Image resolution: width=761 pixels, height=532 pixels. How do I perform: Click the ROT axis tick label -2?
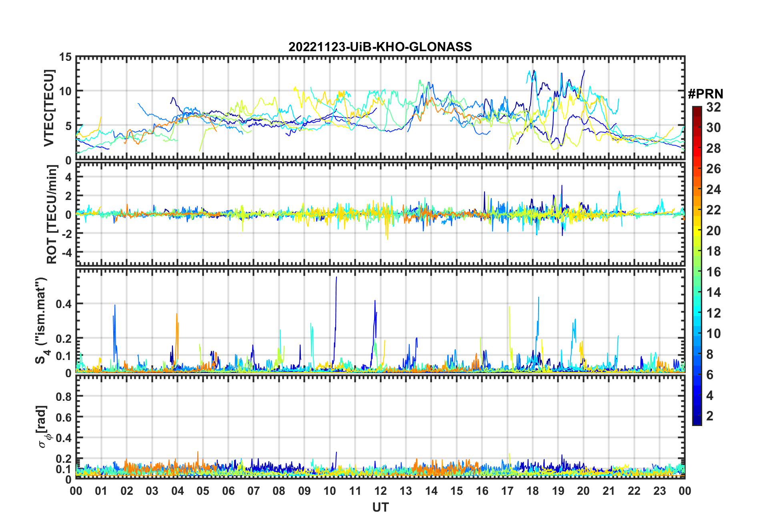[x=66, y=234]
